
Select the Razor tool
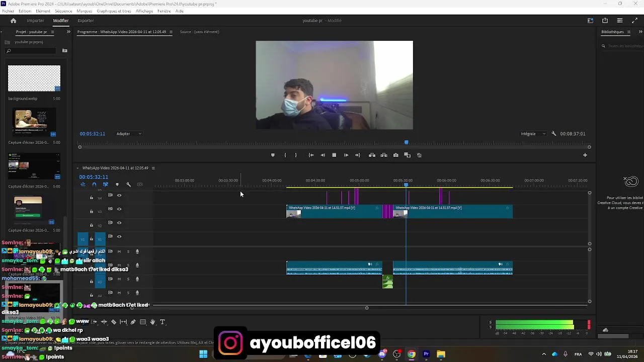tap(114, 322)
